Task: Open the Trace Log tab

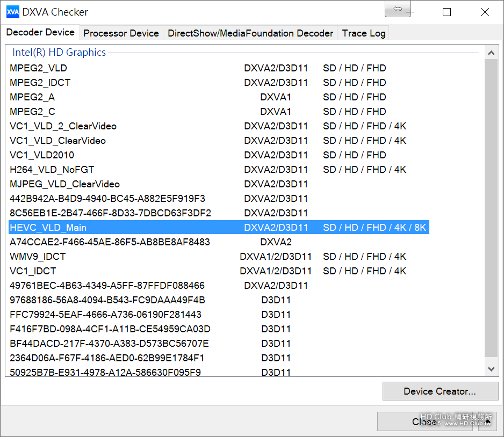Action: click(364, 33)
